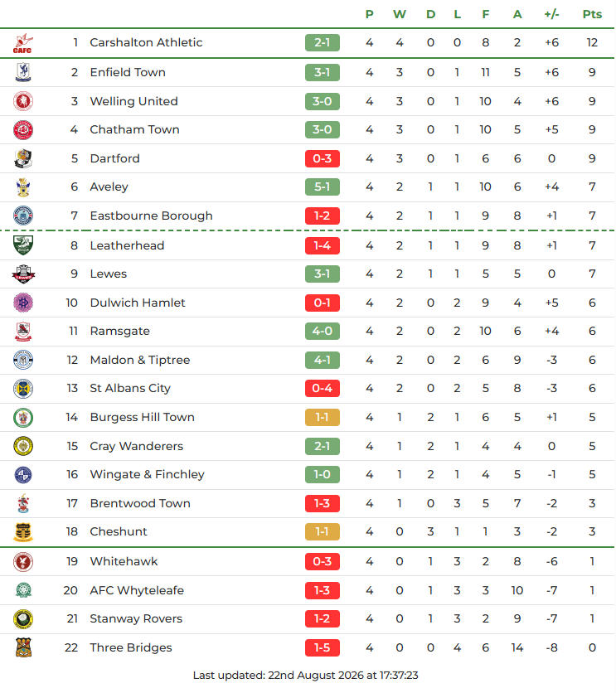The image size is (616, 693).
Task: Open Welling United's 3-0 result badge
Action: (x=323, y=101)
